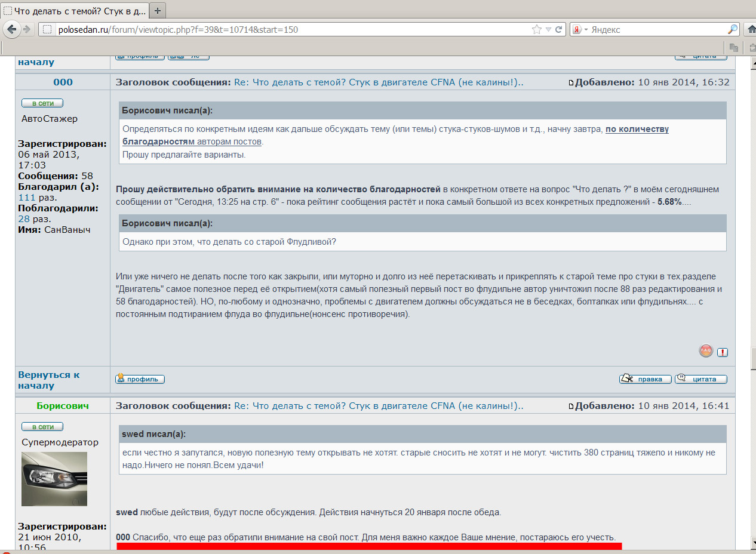This screenshot has height=554, width=756.
Task: Expand the URL bar history dropdown arrow
Action: tap(549, 29)
